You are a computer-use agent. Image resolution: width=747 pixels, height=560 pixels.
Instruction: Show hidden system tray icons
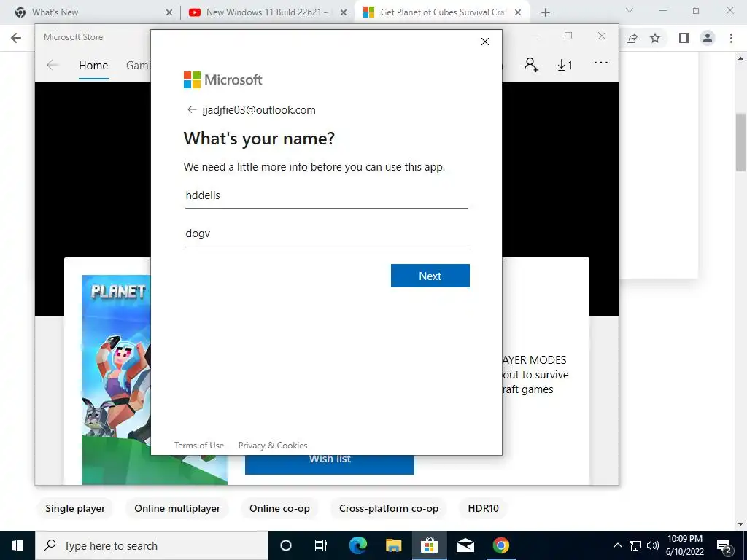617,545
